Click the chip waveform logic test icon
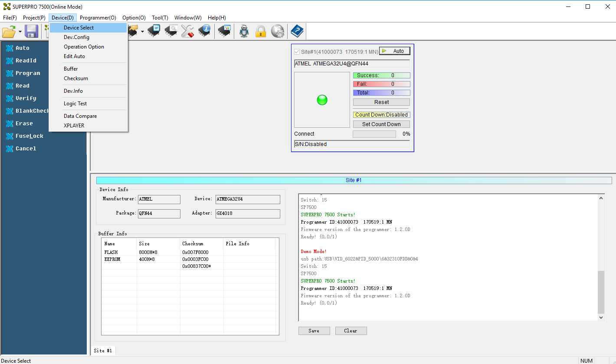The image size is (616, 364). (x=224, y=31)
